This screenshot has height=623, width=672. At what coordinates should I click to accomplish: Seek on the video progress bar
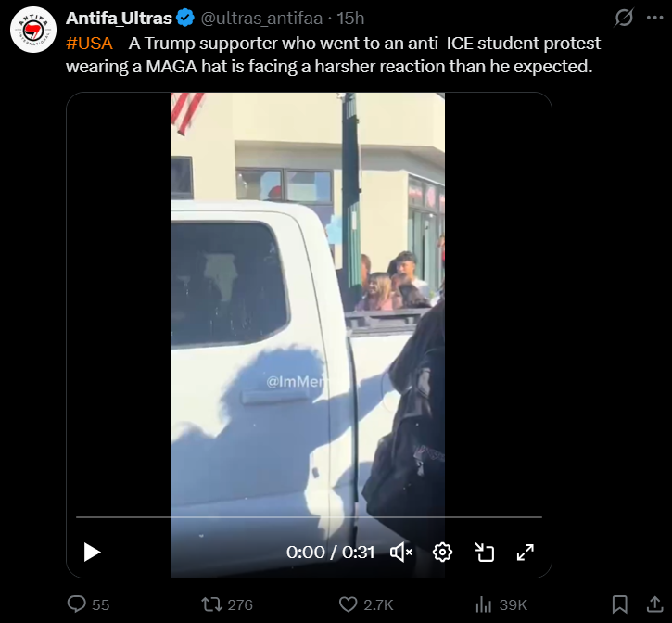(x=309, y=517)
